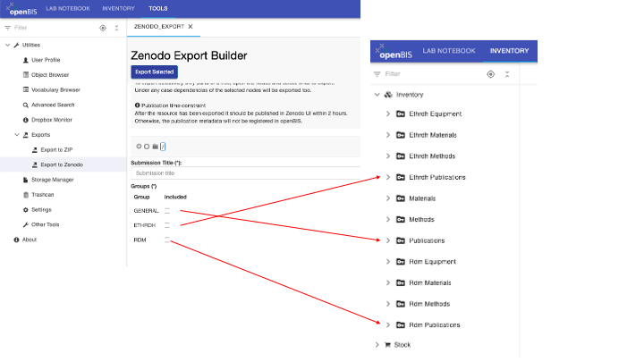Collapse the Exports subtree chevron
644x362 pixels.
(x=17, y=135)
